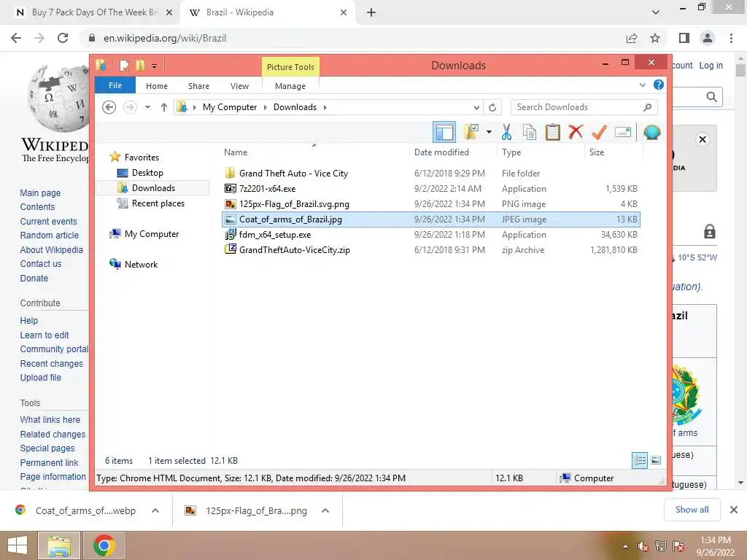Screen dimensions: 747x560
Task: Expand the Downloads breadcrumb arrow
Action: (x=325, y=107)
